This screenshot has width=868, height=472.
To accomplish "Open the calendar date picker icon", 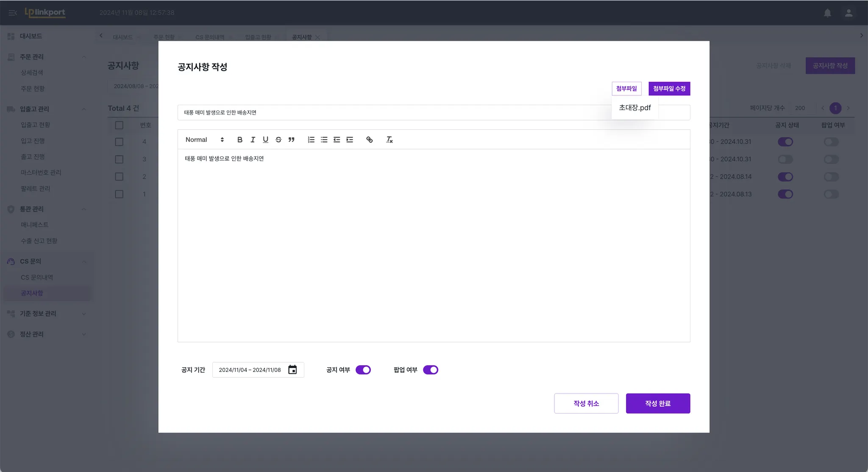I will click(x=292, y=370).
